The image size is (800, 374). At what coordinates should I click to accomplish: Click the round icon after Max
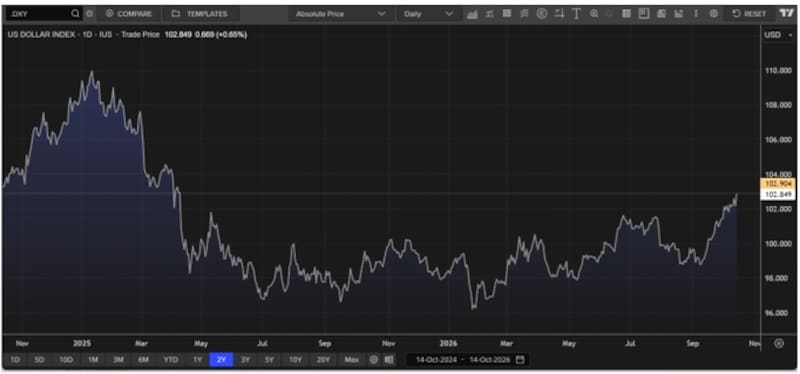pos(373,360)
